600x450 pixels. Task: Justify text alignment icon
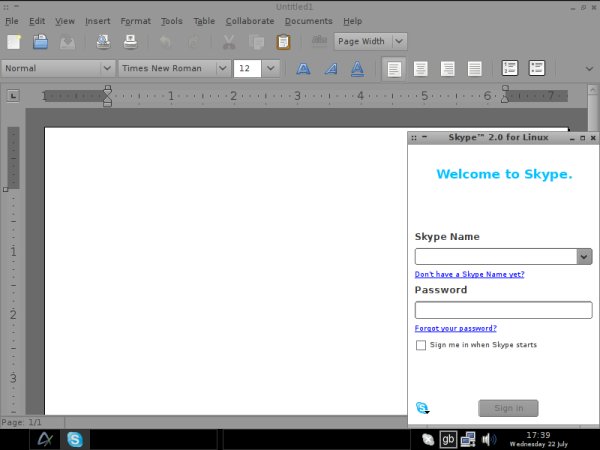pos(475,69)
